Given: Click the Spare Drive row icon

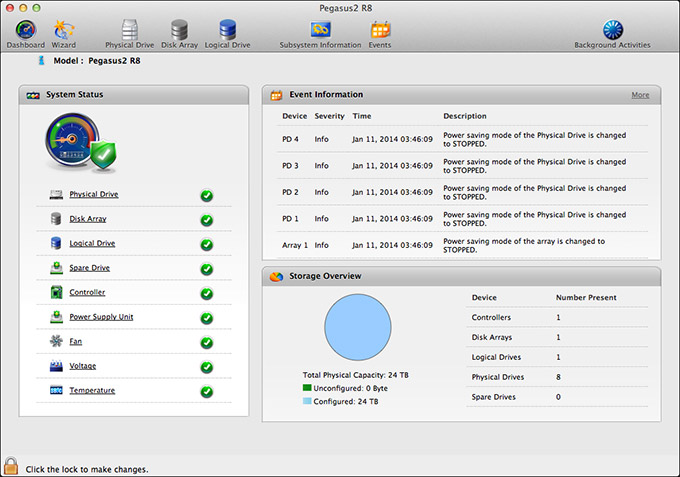Looking at the screenshot, I should [56, 268].
